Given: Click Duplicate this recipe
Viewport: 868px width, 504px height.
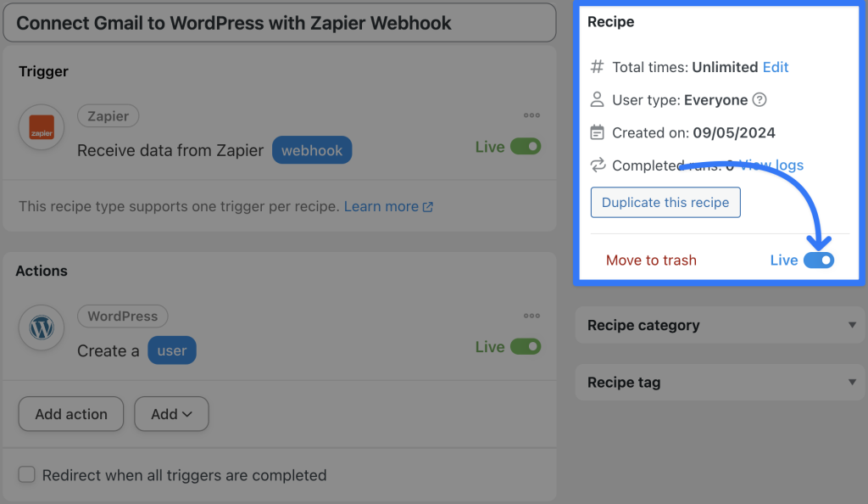Looking at the screenshot, I should 665,202.
